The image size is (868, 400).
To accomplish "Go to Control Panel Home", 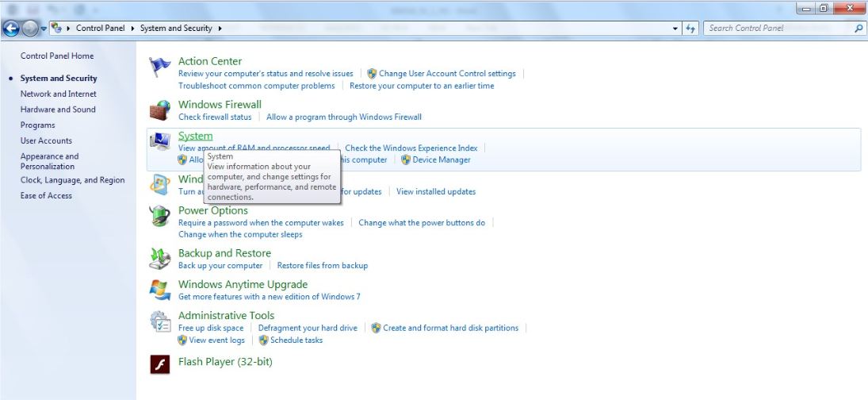I will coord(57,56).
